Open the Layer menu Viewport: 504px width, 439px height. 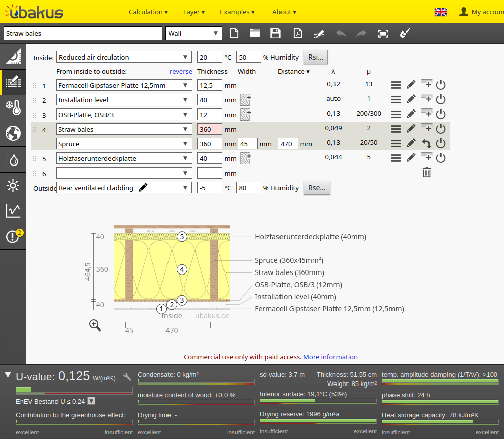(194, 12)
